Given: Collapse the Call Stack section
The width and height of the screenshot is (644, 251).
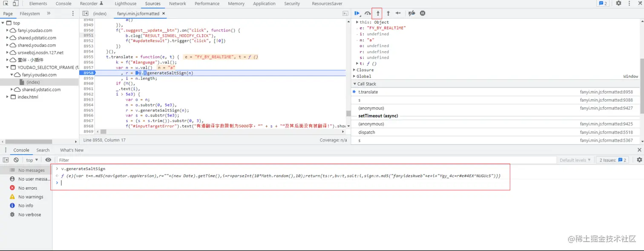Looking at the screenshot, I should click(x=354, y=84).
